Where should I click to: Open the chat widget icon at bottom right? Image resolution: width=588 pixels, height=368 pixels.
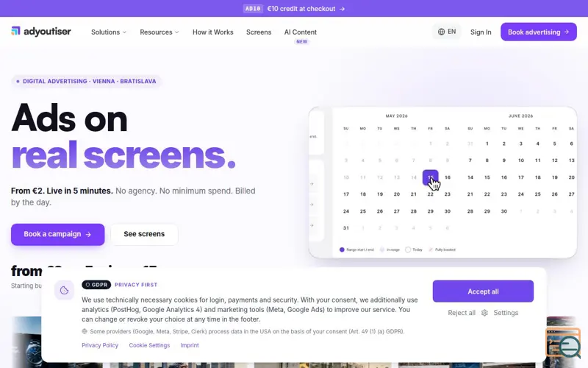(x=563, y=343)
